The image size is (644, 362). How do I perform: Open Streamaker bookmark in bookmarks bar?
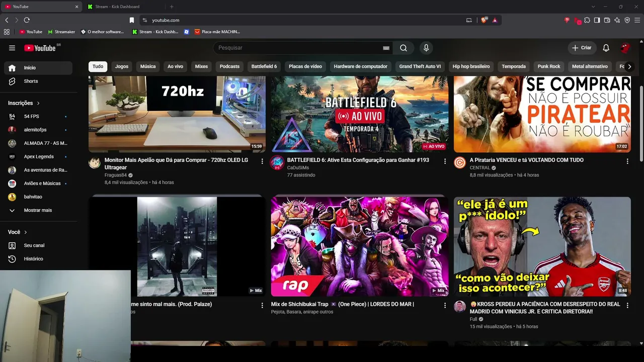[x=61, y=32]
